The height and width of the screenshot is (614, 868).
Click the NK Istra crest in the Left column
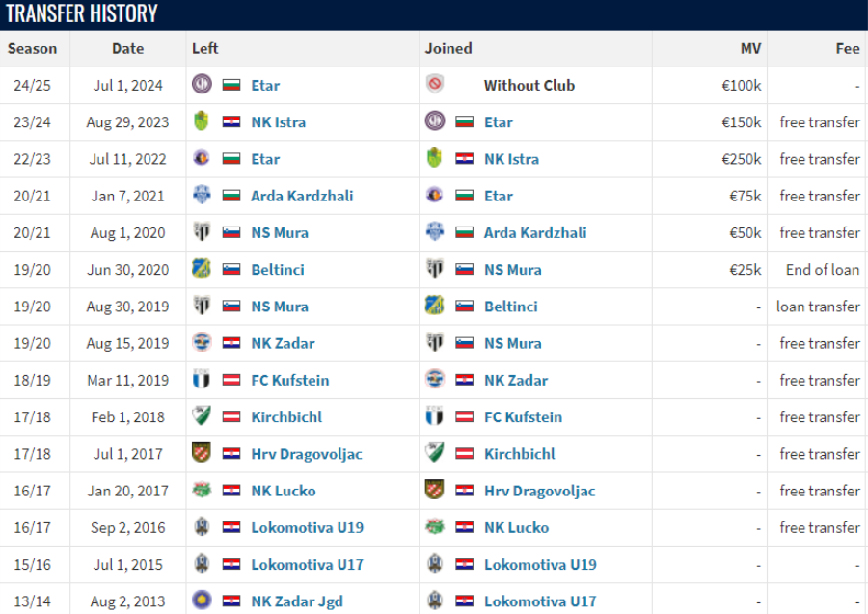[202, 121]
